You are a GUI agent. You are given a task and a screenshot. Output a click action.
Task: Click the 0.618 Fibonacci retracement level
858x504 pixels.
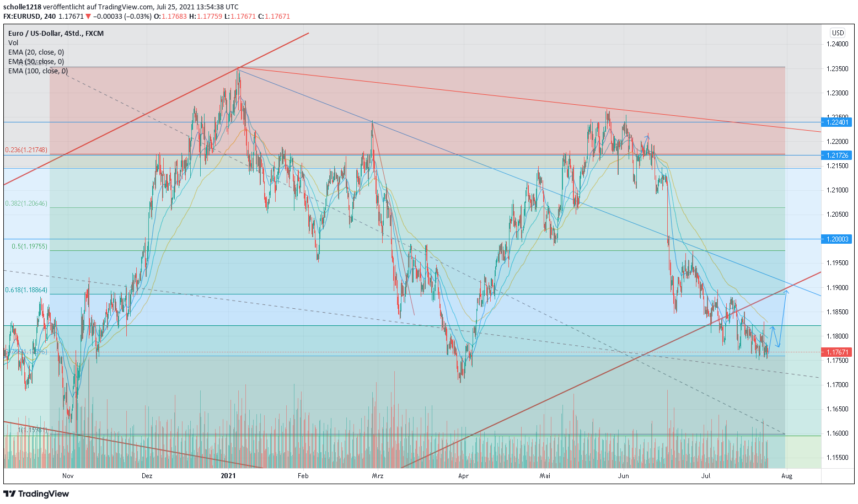[25, 289]
